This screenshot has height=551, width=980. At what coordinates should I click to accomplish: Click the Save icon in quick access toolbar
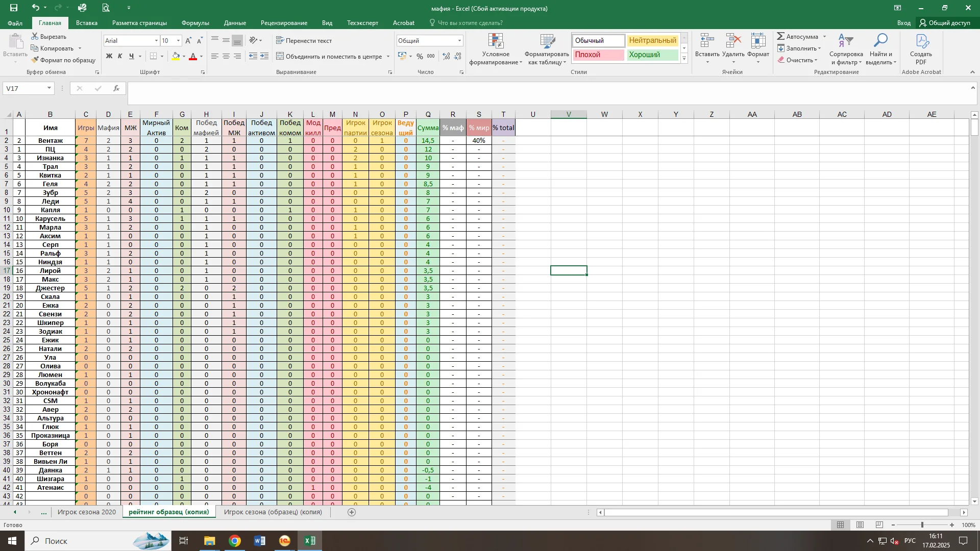coord(14,8)
